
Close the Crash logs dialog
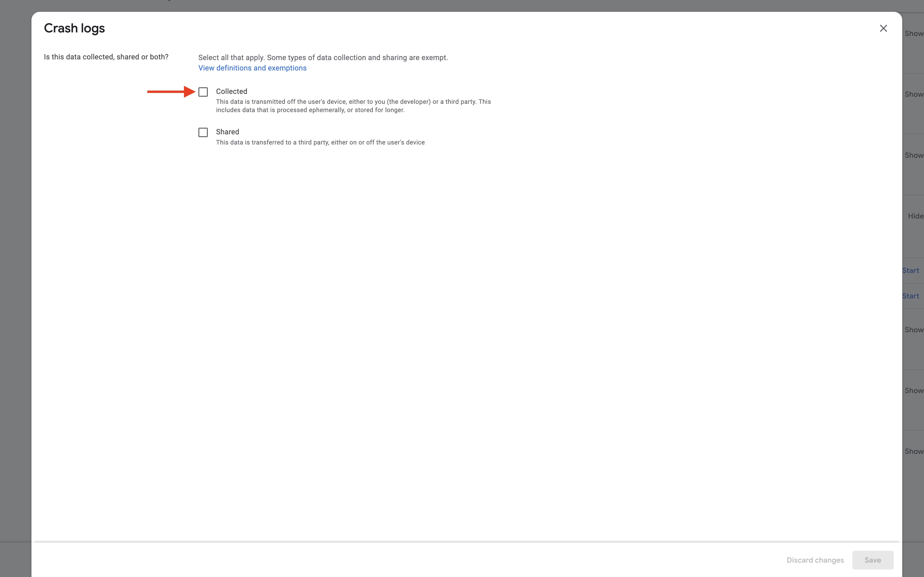pyautogui.click(x=883, y=28)
